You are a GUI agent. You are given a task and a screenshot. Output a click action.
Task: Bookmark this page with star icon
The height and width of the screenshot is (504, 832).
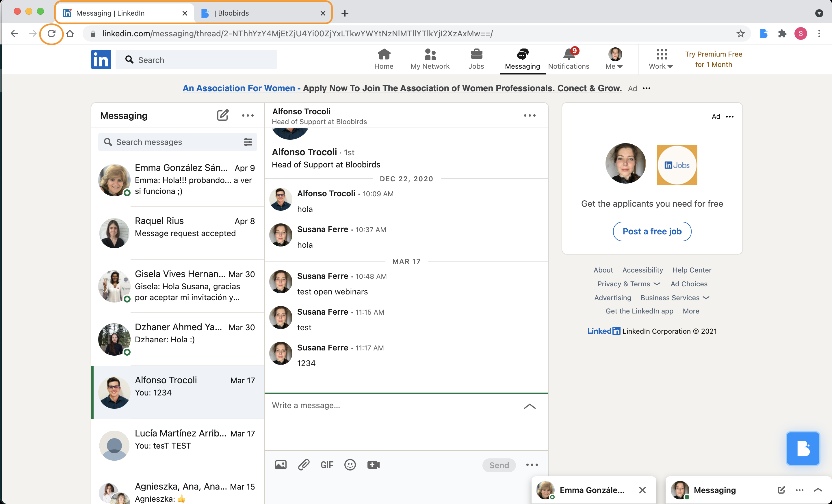pos(740,33)
